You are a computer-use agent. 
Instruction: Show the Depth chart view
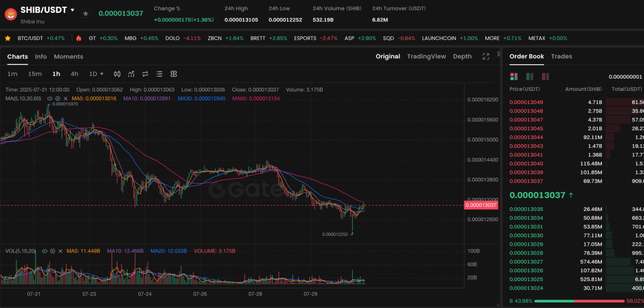coord(462,56)
